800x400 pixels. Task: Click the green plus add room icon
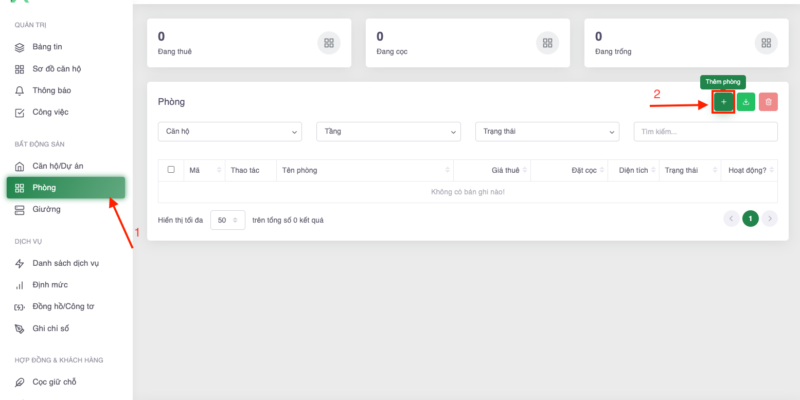click(x=723, y=102)
